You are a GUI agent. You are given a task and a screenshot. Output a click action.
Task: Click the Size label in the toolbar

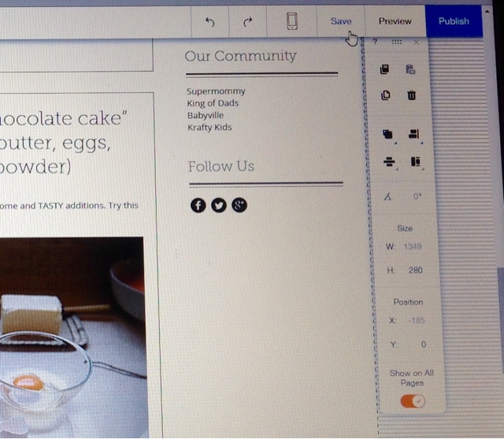[405, 229]
